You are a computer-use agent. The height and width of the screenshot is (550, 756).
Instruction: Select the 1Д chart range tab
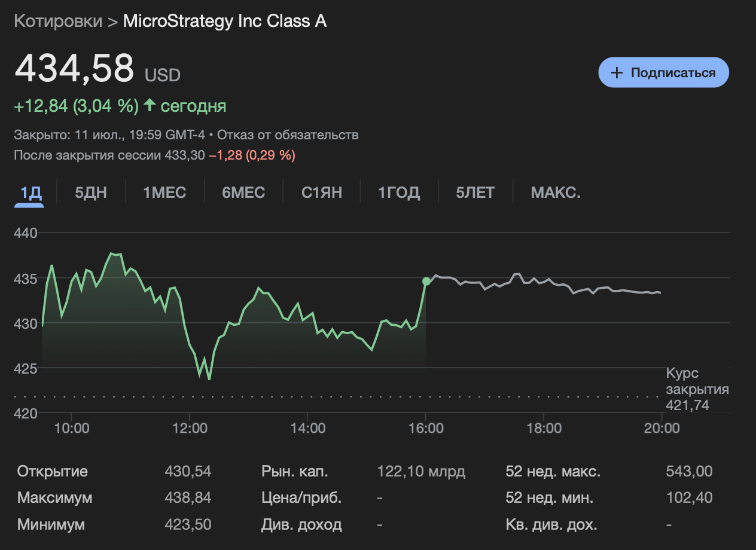(30, 193)
